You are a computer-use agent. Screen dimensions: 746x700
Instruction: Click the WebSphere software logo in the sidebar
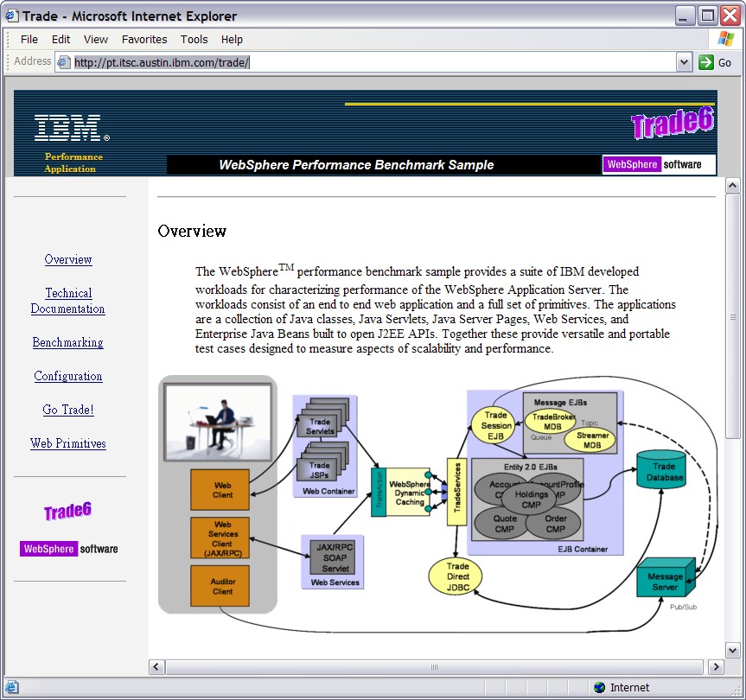[x=68, y=549]
